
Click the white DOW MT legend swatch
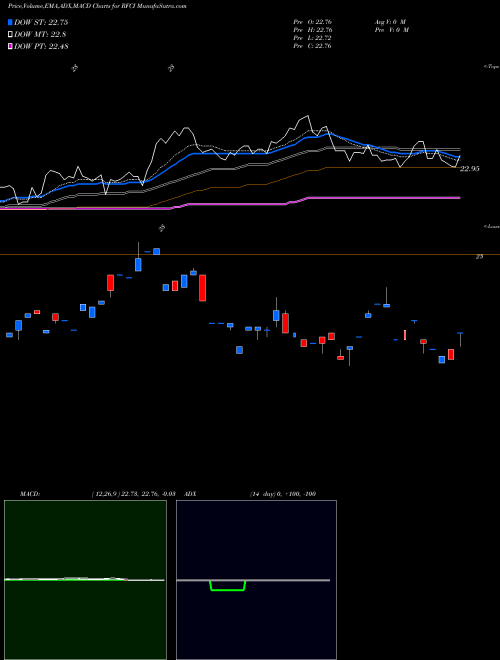pos(10,34)
